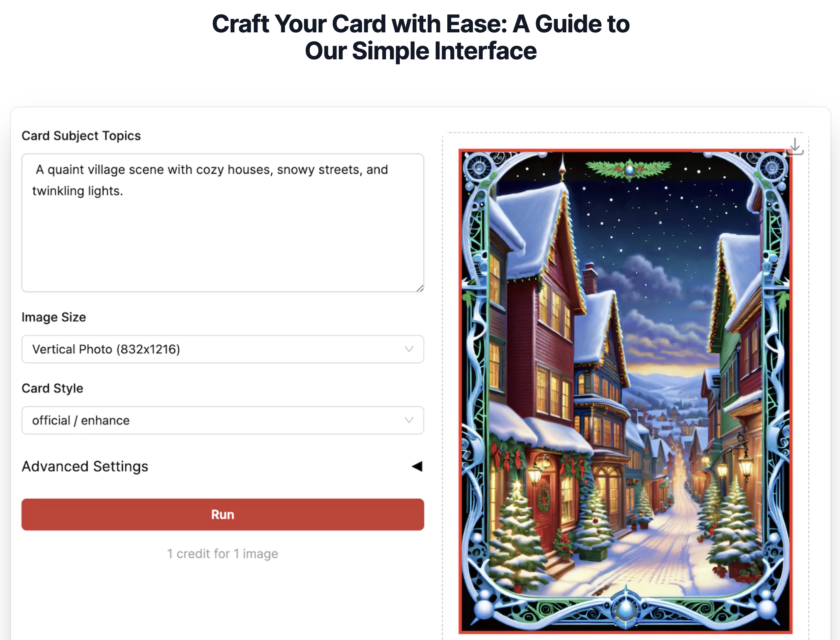This screenshot has height=640, width=840.
Task: Click the 1 credit for 1 image text
Action: click(223, 554)
